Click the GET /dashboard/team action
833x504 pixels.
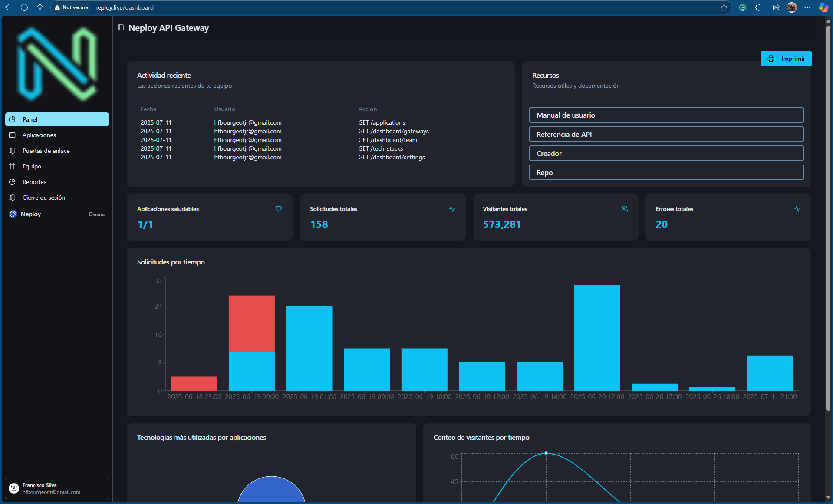388,140
